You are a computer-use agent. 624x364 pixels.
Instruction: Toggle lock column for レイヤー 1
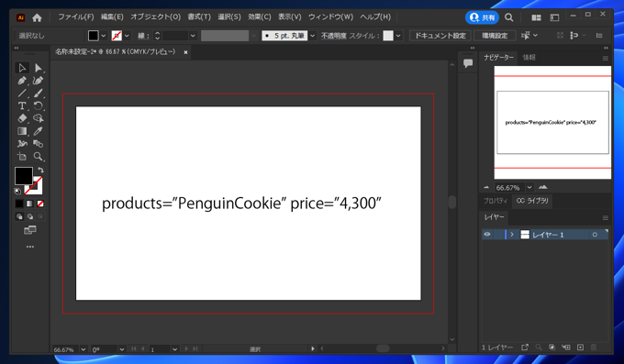(x=497, y=235)
